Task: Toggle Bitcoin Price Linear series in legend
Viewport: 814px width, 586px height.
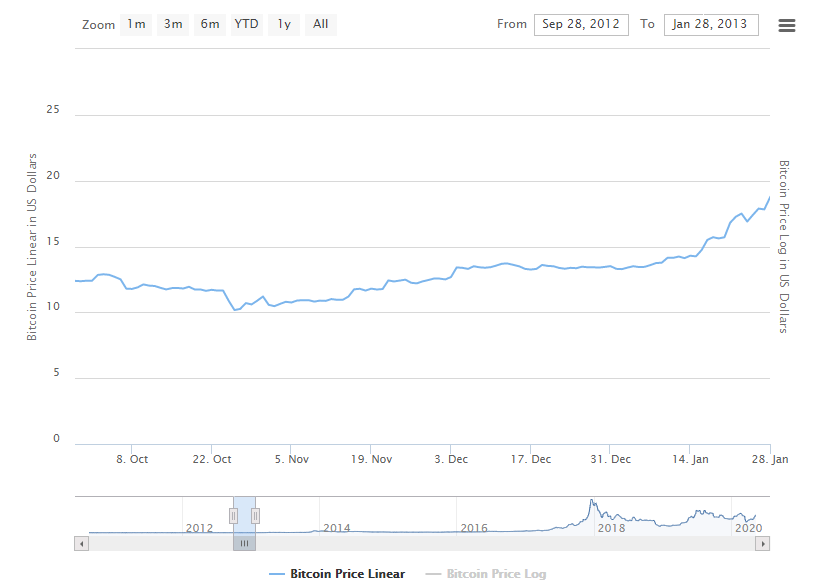Action: click(337, 574)
